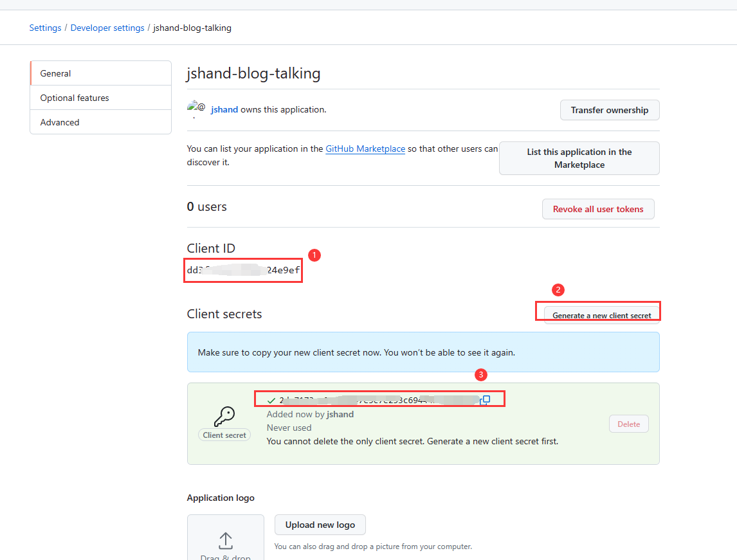Click the key icon above Client secret
The image size is (737, 560).
pos(224,416)
